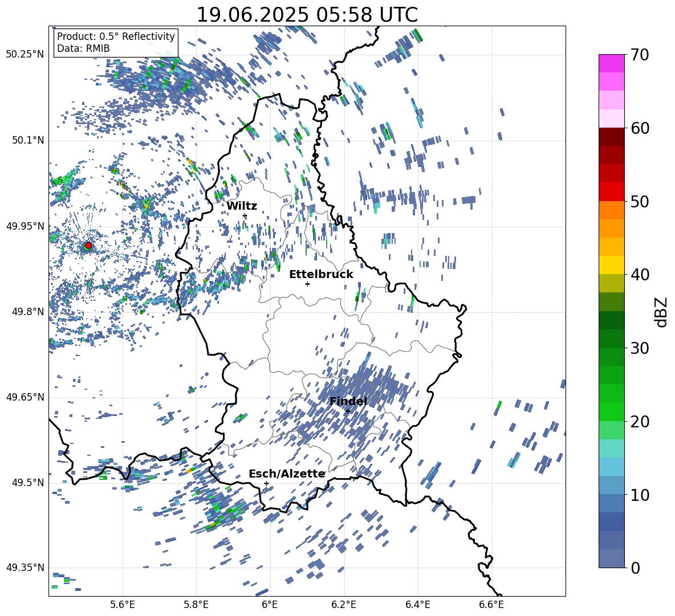Click the 0 colorbar tick value
Viewport: 675px width, 616px height.
coord(635,568)
